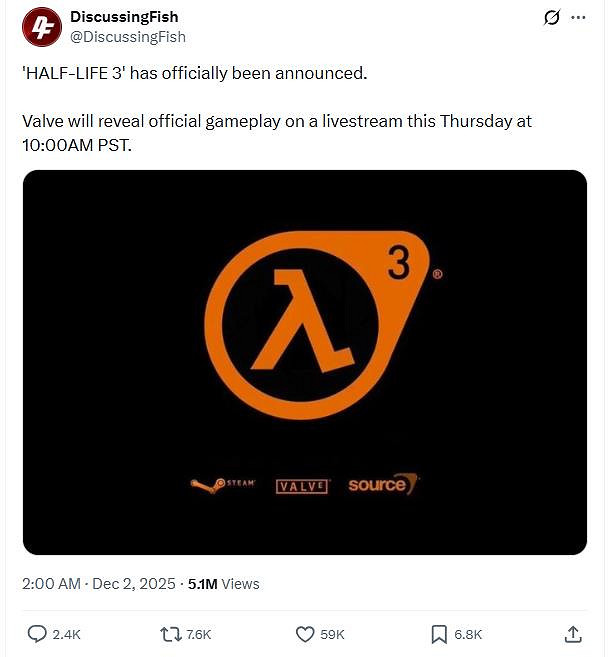The image size is (616, 657).
Task: Click the orange lambda logo in the image
Action: pos(317,325)
